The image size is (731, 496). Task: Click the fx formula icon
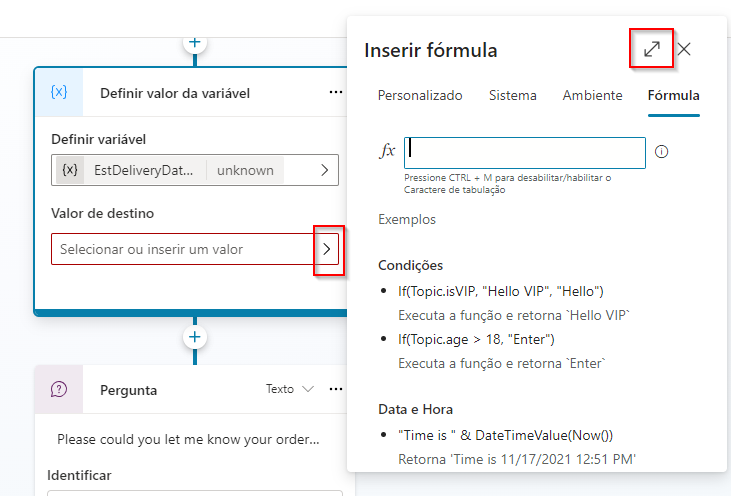tap(387, 152)
